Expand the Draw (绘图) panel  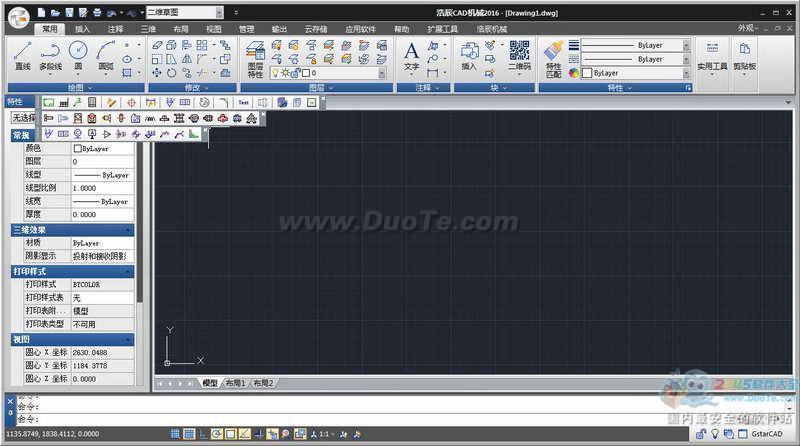(x=78, y=88)
